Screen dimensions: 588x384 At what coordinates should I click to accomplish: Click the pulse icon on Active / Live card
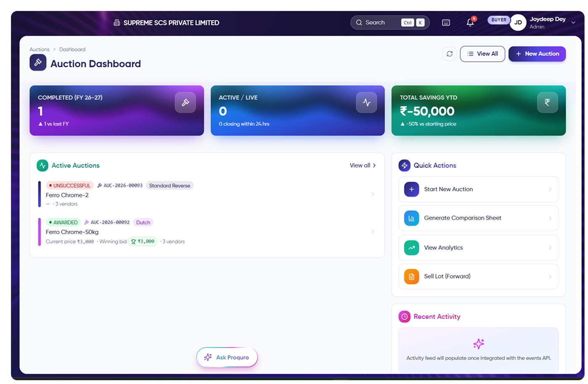click(x=366, y=102)
